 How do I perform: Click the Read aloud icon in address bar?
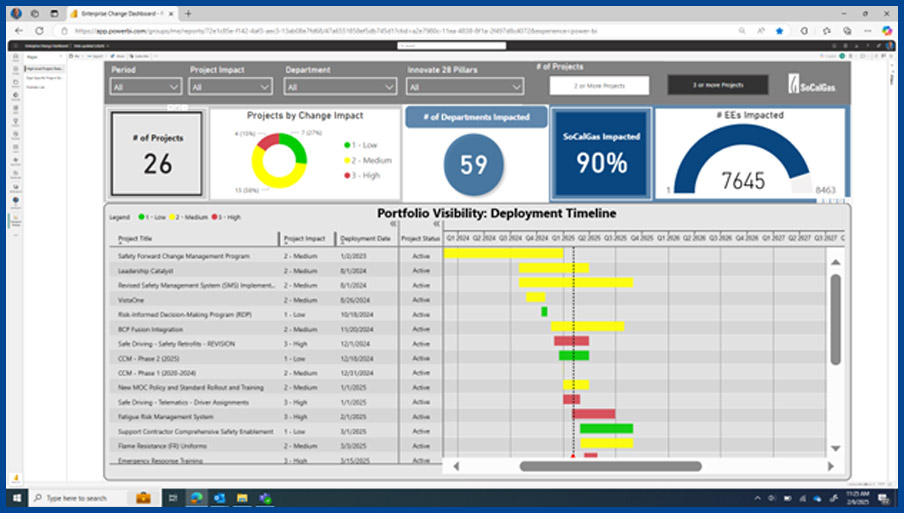click(x=760, y=31)
